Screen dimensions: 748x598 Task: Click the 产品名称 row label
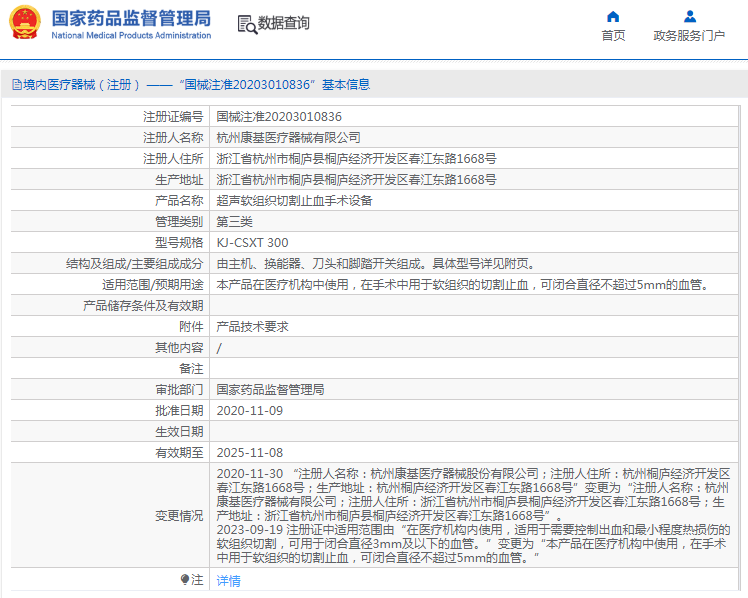pos(179,201)
